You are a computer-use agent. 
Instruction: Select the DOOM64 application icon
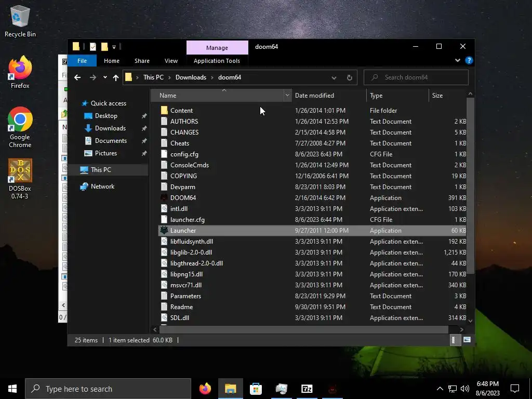click(164, 197)
